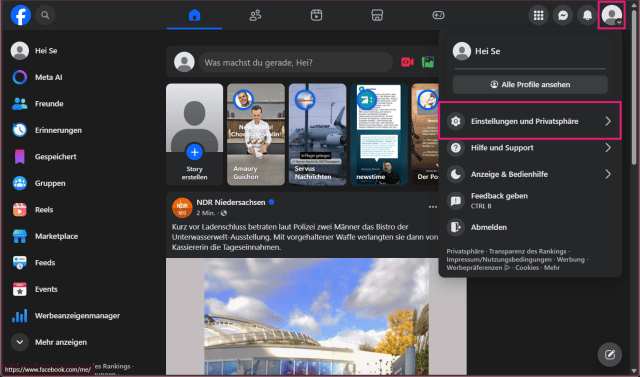This screenshot has width=640, height=377.
Task: Open the Werbung footer link
Action: [570, 259]
